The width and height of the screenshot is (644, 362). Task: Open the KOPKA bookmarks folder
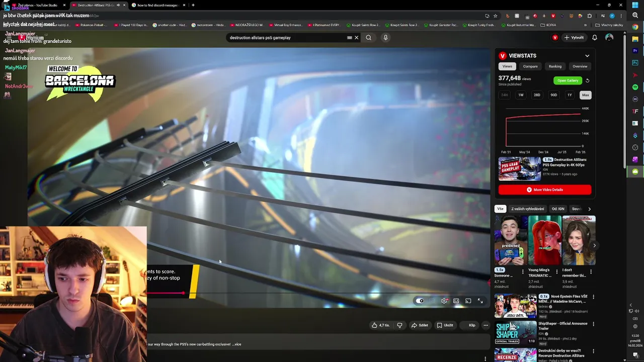[x=549, y=25]
